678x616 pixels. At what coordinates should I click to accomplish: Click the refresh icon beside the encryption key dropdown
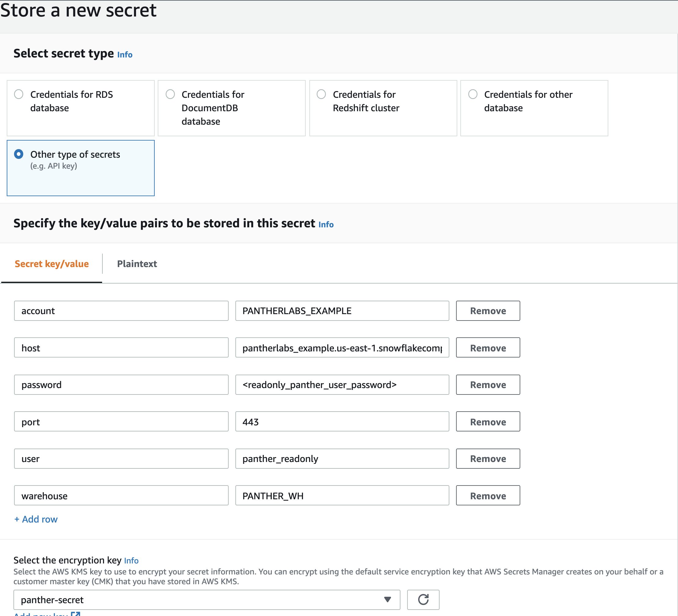tap(423, 599)
